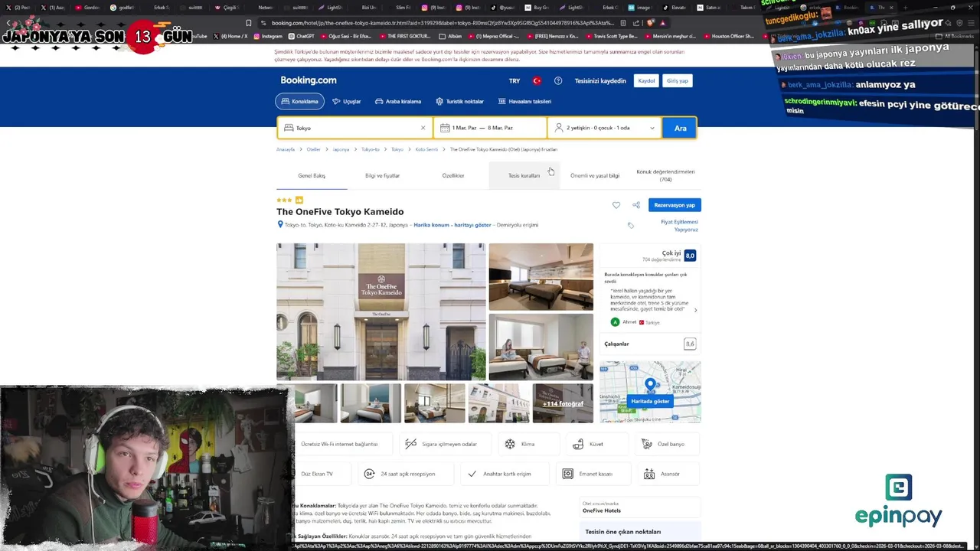Click the Küvet bathtub icon
Image resolution: width=980 pixels, height=551 pixels.
(x=578, y=444)
